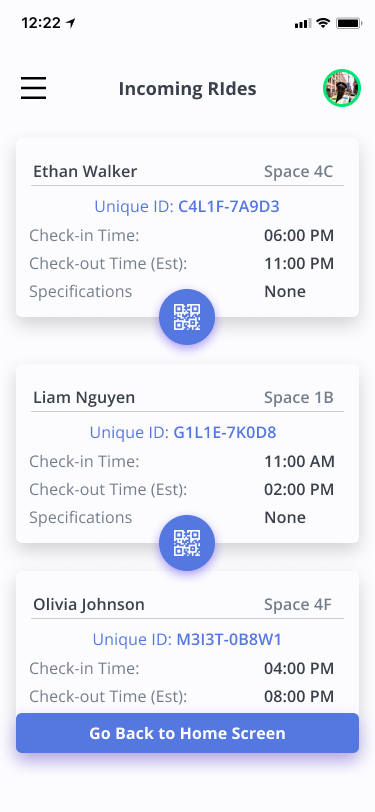Tap QR code button under Liam Nguyen card
This screenshot has height=812, width=375.
point(187,543)
